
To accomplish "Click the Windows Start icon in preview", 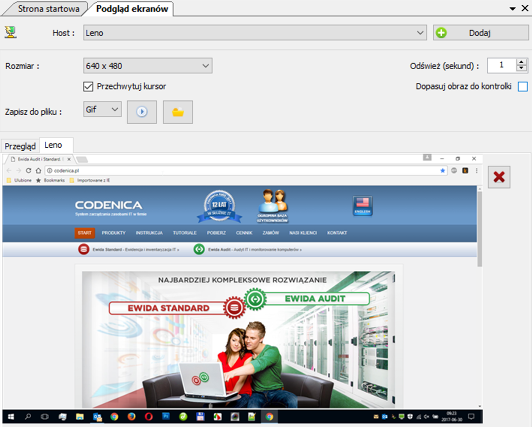I will 11,416.
